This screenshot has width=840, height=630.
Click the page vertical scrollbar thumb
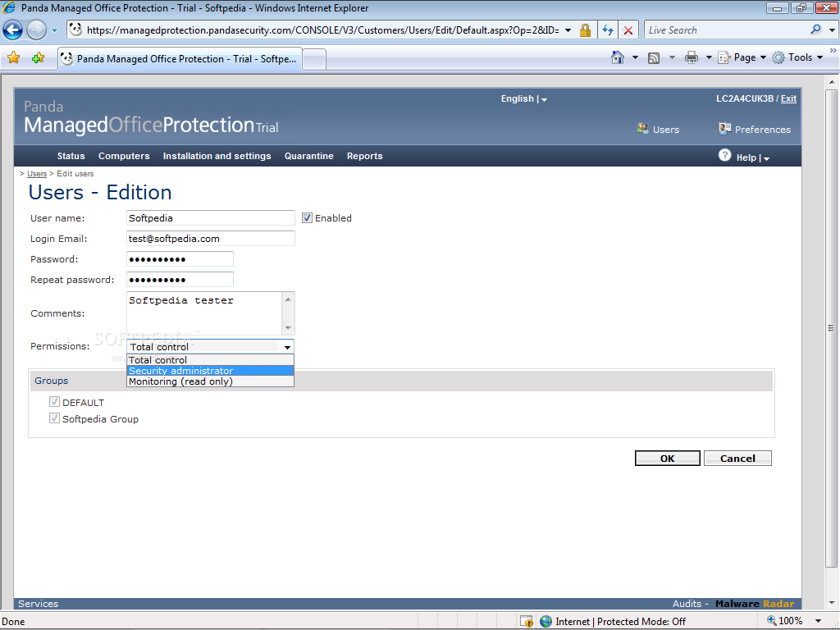point(832,327)
